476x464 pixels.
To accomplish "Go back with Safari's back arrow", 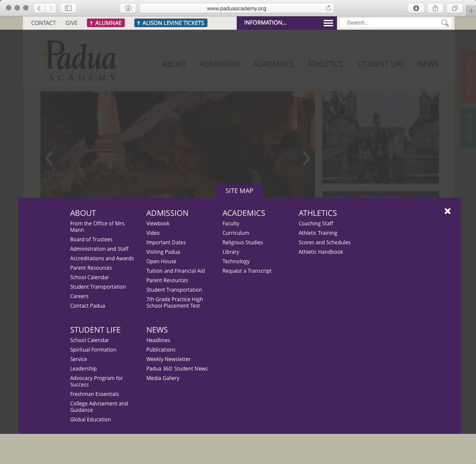I will [x=39, y=8].
